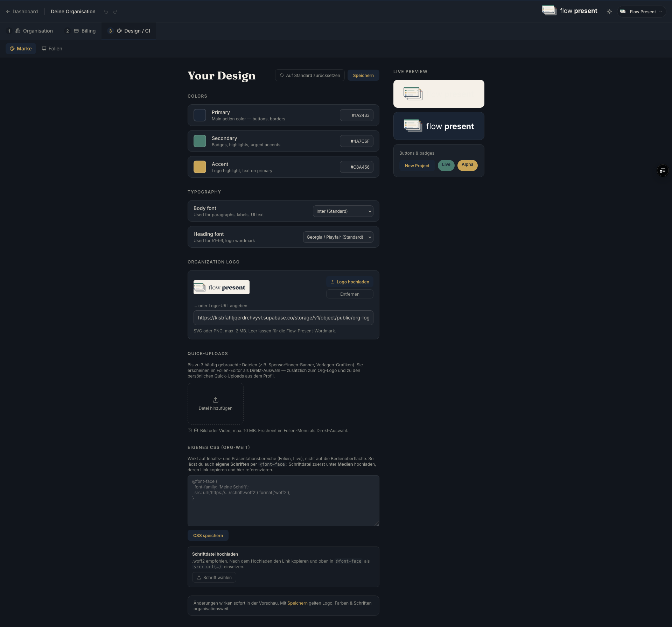Select the Design / CI tab
This screenshot has height=627, width=672.
(129, 31)
